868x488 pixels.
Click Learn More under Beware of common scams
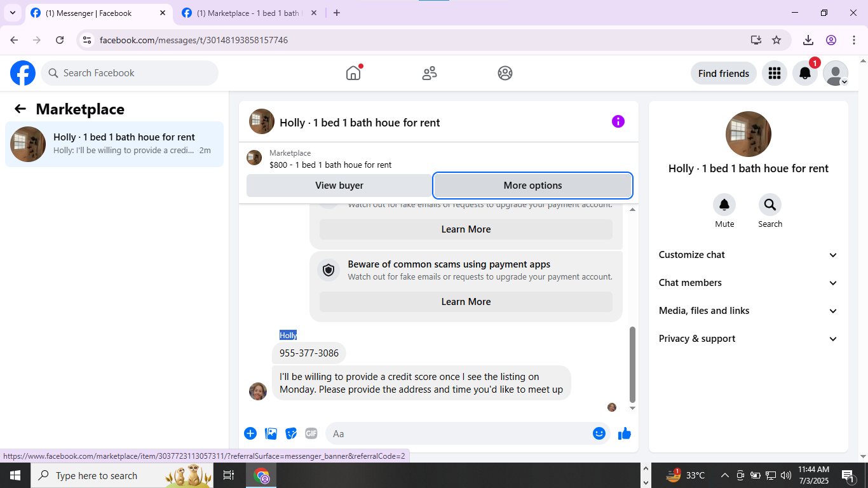[x=466, y=302]
